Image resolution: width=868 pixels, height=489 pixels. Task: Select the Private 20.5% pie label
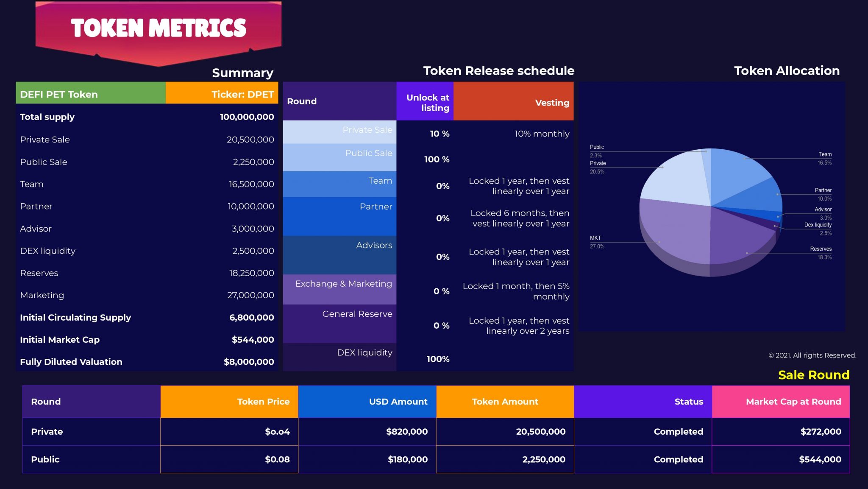point(598,168)
